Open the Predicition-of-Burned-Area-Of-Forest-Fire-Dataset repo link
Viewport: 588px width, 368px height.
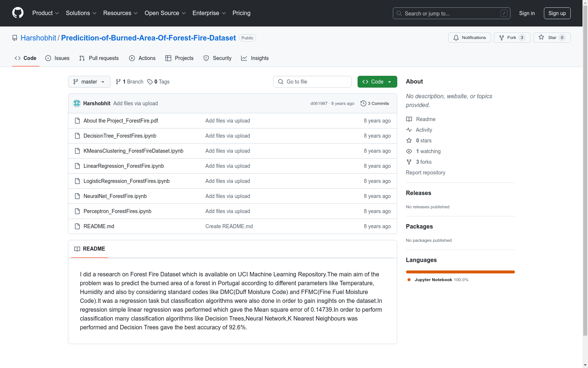click(148, 38)
